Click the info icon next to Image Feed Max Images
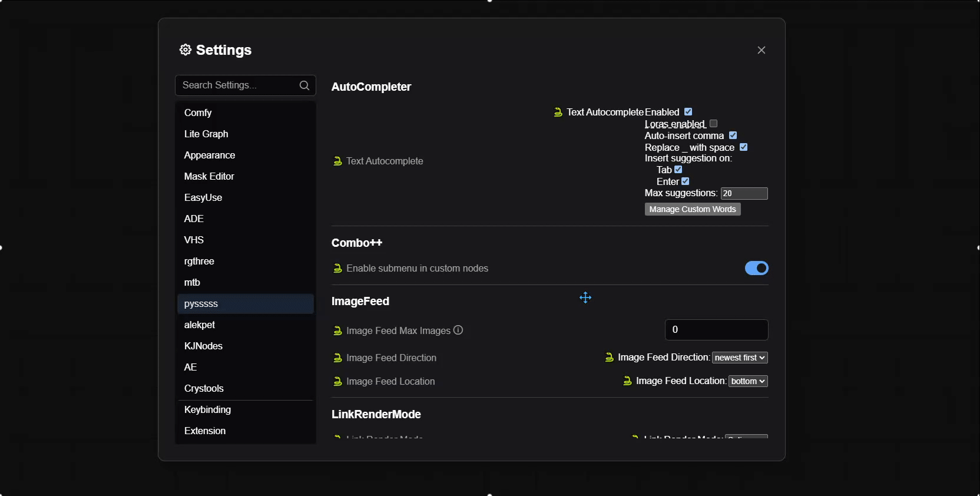Viewport: 980px width, 496px height. tap(458, 330)
